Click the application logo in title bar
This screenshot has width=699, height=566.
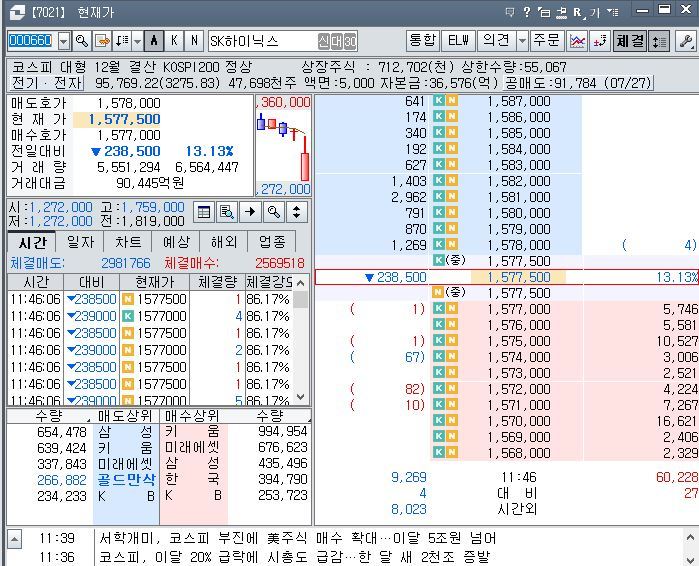pos(17,12)
